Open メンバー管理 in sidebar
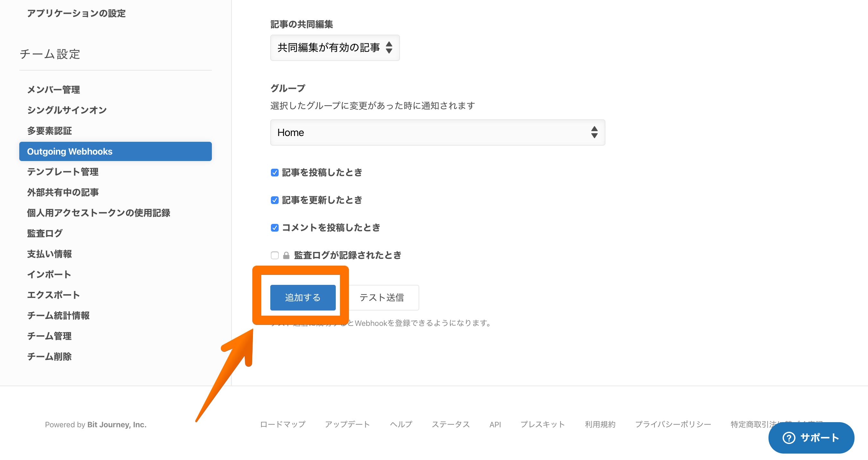 pyautogui.click(x=54, y=89)
